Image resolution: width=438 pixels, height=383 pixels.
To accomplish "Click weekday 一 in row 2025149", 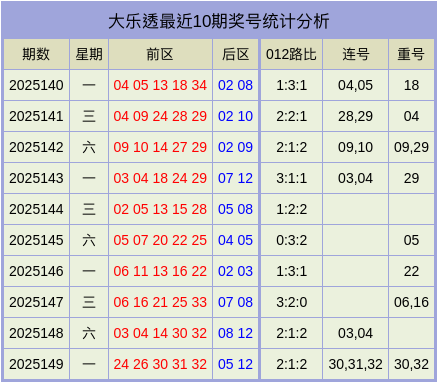I will 89,364.
